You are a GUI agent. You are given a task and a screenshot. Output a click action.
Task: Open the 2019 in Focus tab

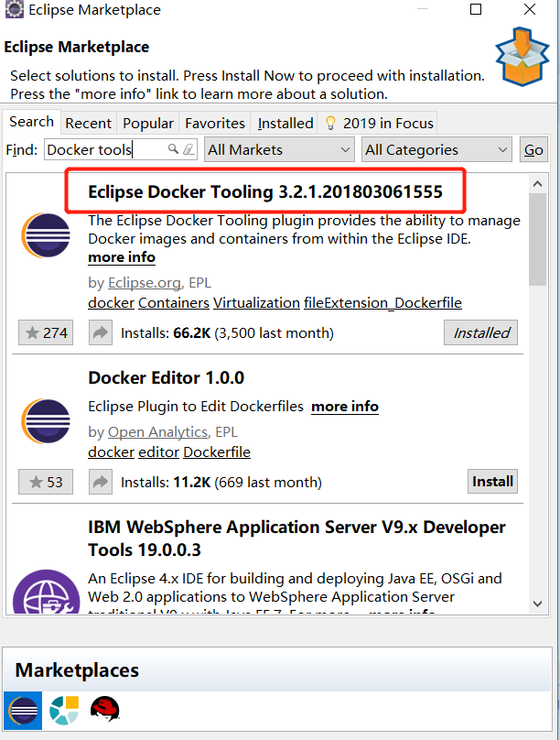point(378,123)
